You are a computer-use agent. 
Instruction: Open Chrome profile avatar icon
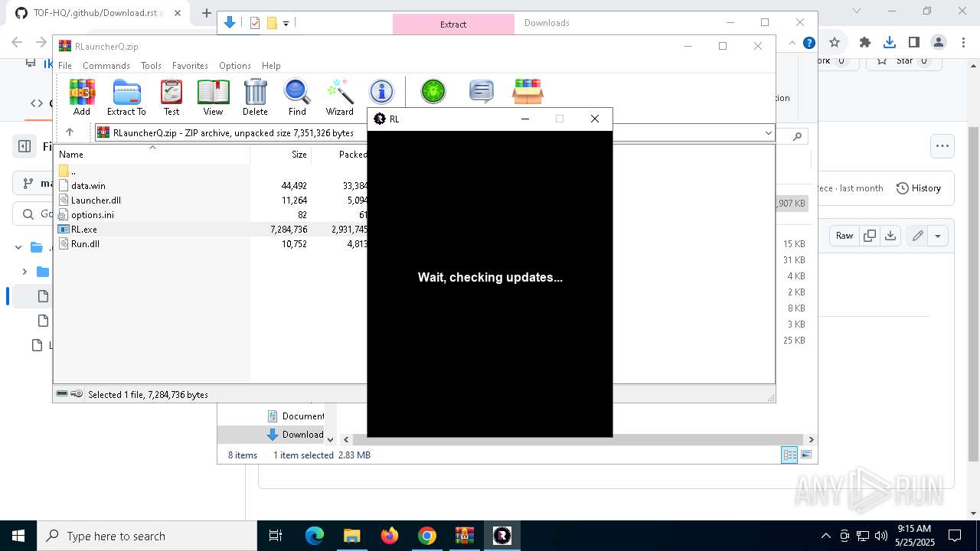pyautogui.click(x=939, y=42)
